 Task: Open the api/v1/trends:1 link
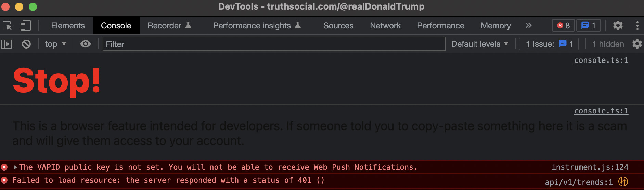point(579,182)
